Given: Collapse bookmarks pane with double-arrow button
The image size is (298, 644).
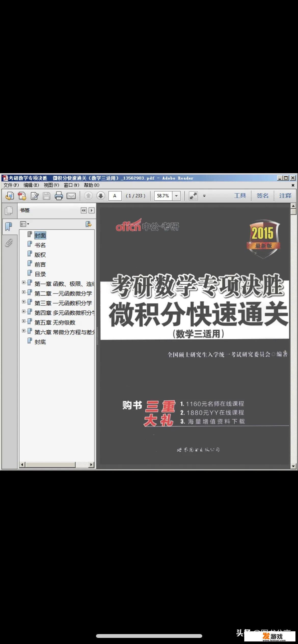Looking at the screenshot, I should click(84, 210).
